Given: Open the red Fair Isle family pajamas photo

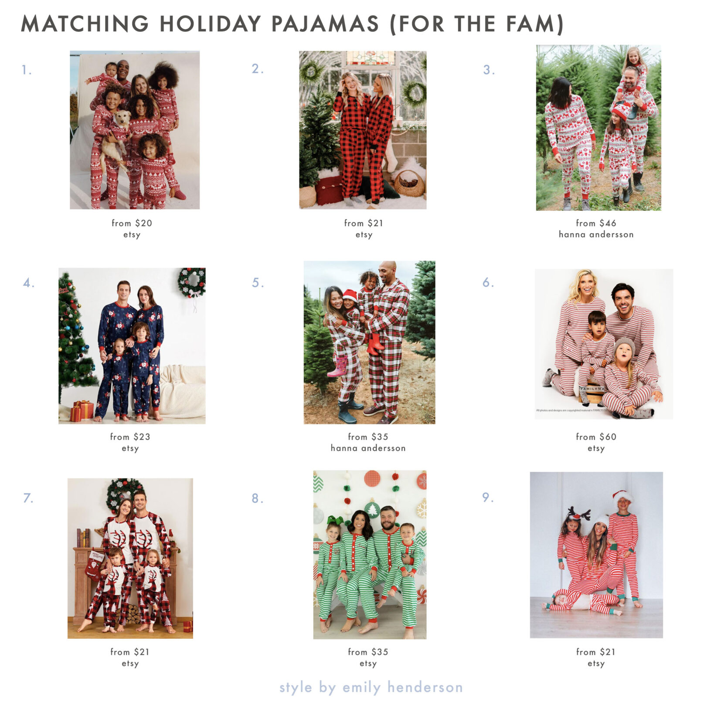Looking at the screenshot, I should [x=135, y=130].
